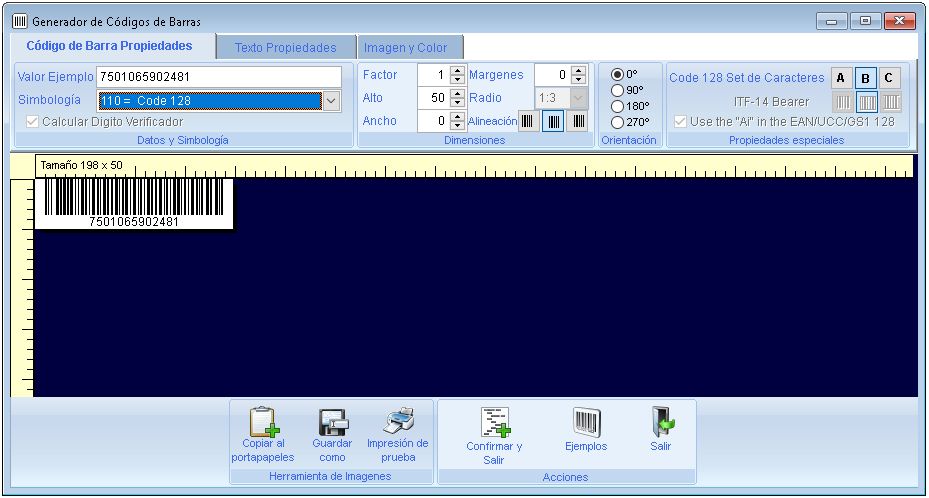Open the Ejemplos barcode icon
This screenshot has width=929, height=498.
click(586, 422)
